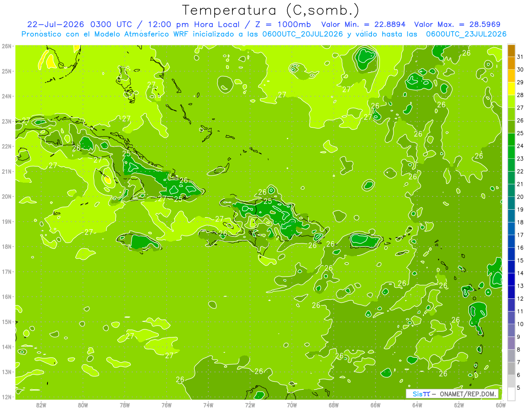Click the latitude label "12N"
532x411 pixels.
point(7,397)
